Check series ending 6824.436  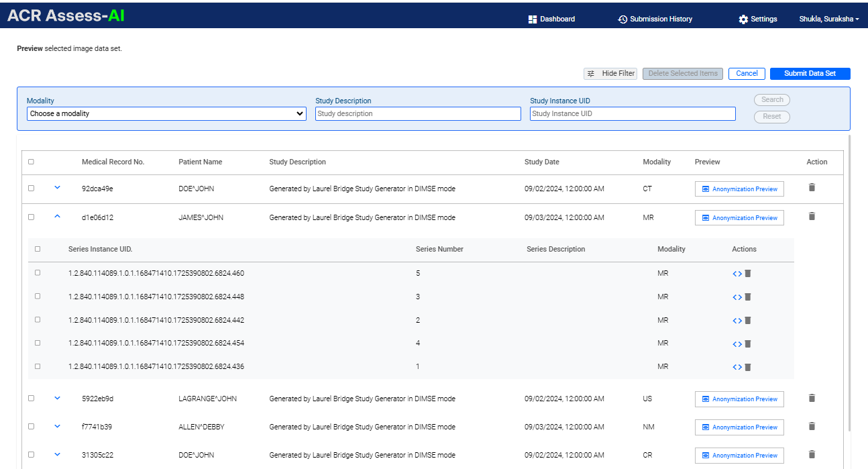tap(38, 366)
